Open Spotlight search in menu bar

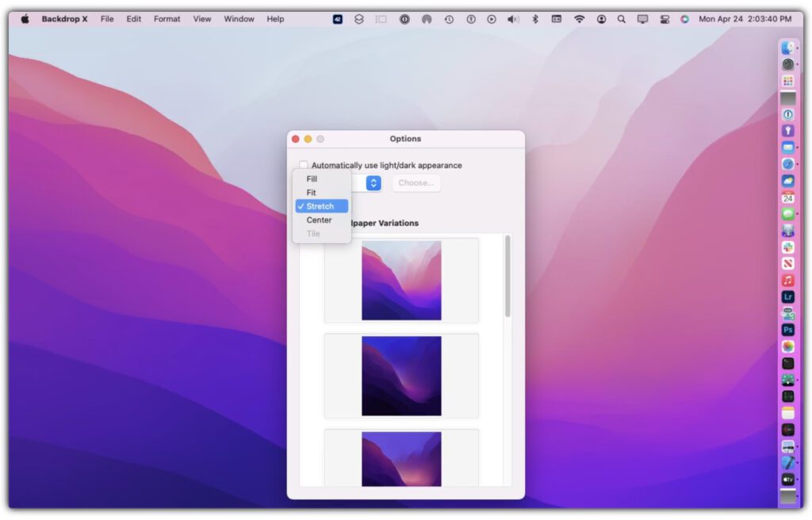621,19
